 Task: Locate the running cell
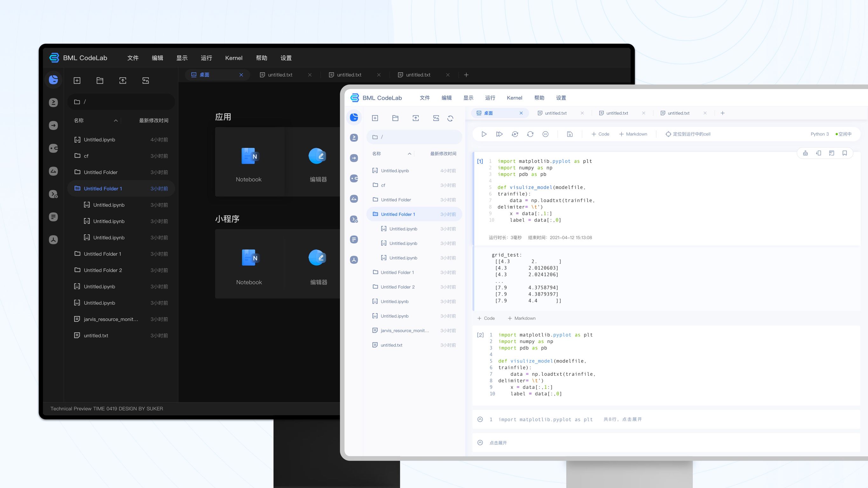(687, 134)
